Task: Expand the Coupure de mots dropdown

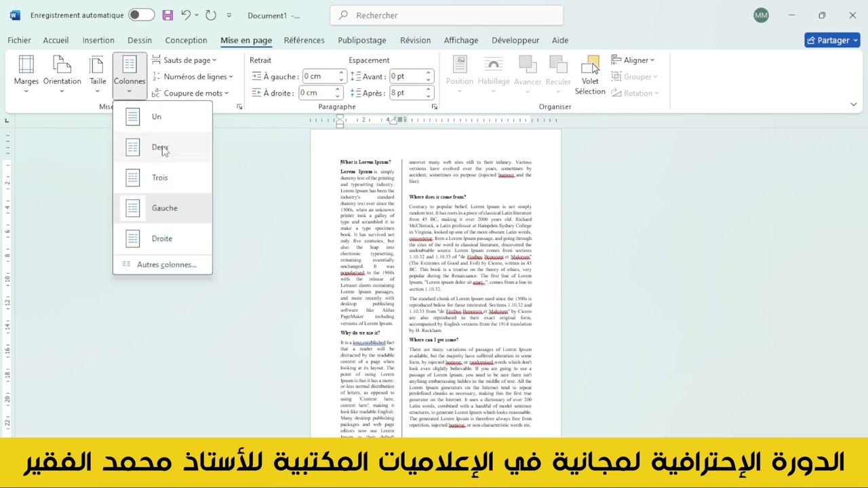Action: click(190, 93)
